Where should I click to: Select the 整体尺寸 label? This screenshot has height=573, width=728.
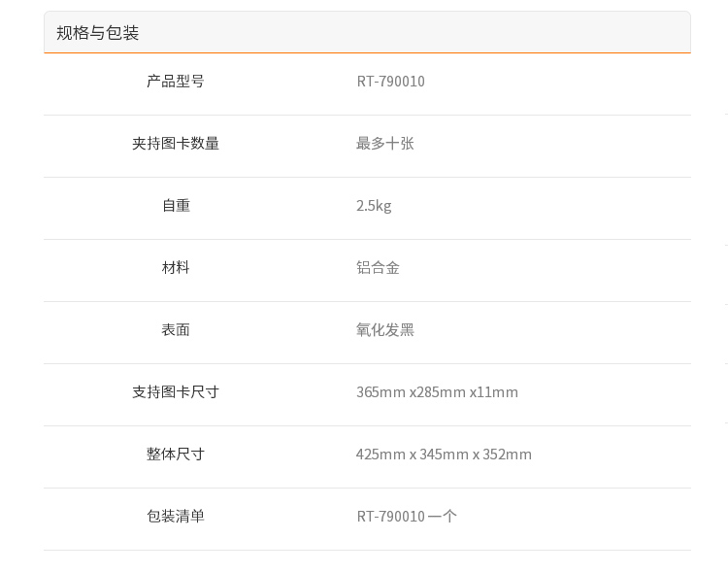pyautogui.click(x=176, y=455)
